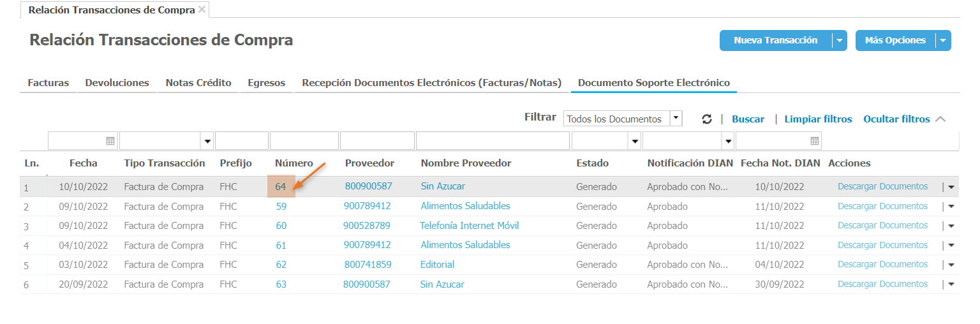Open the Nueva Transacción split-button arrow

[x=840, y=40]
